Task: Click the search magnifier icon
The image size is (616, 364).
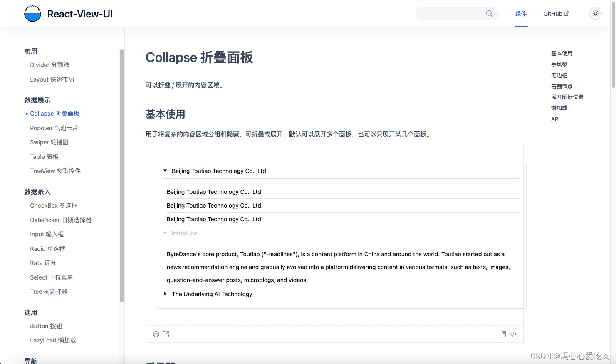Action: [489, 14]
